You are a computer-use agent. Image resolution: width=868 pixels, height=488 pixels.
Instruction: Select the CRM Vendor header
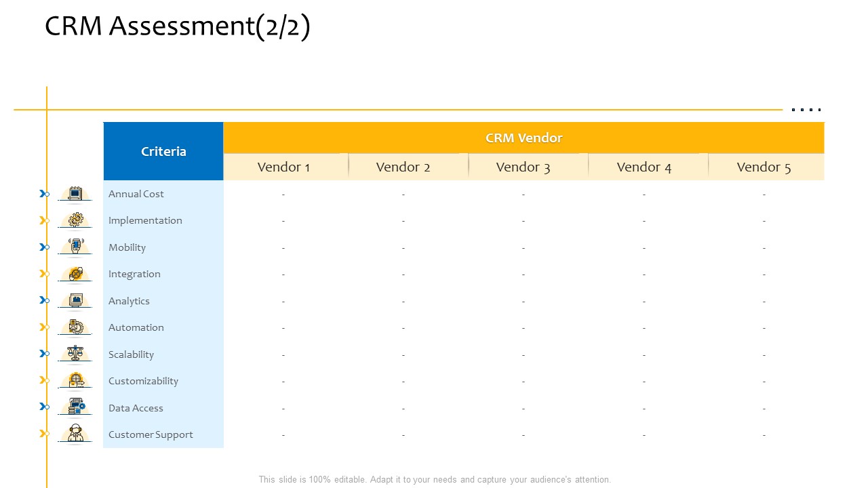(524, 138)
